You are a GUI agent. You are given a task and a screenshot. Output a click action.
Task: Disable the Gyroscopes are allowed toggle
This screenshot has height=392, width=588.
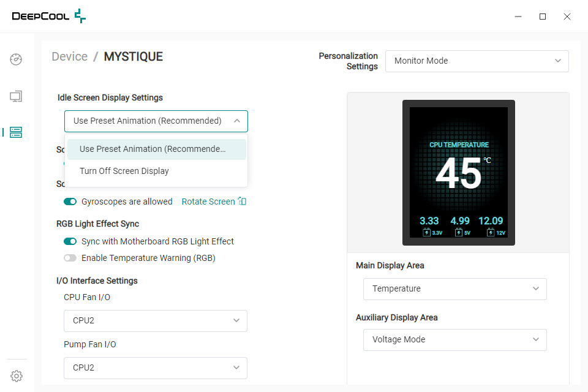70,202
